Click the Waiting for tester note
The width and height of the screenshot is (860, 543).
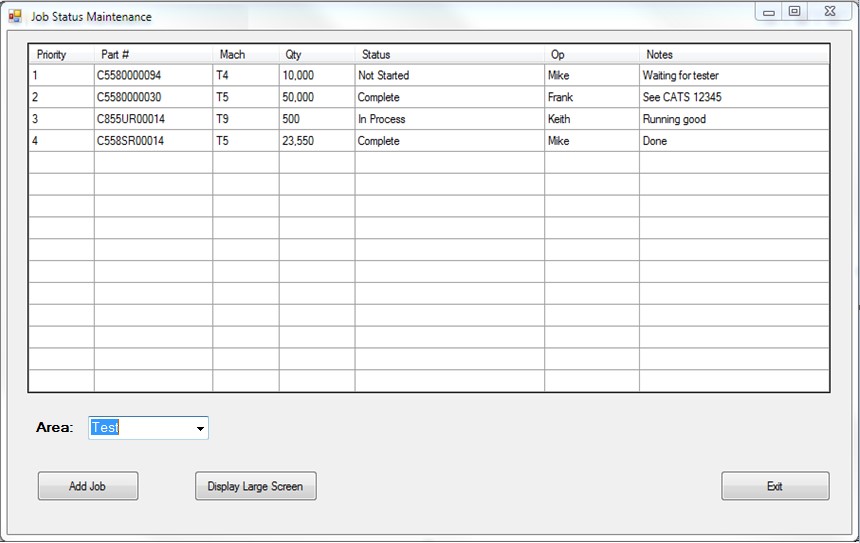click(734, 75)
